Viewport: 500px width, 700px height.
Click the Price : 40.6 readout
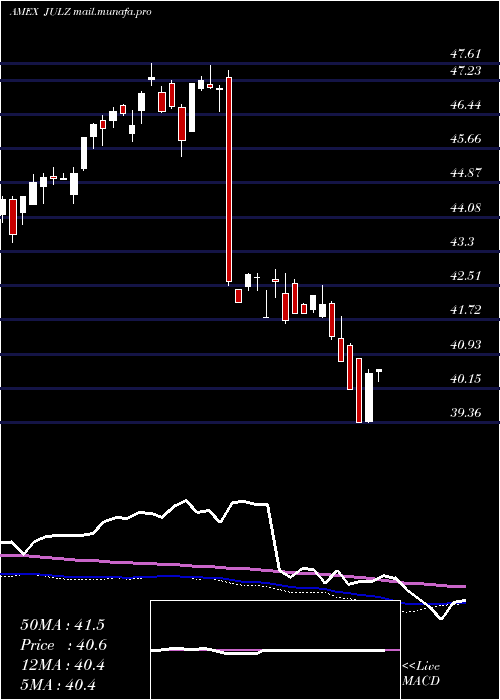63,645
